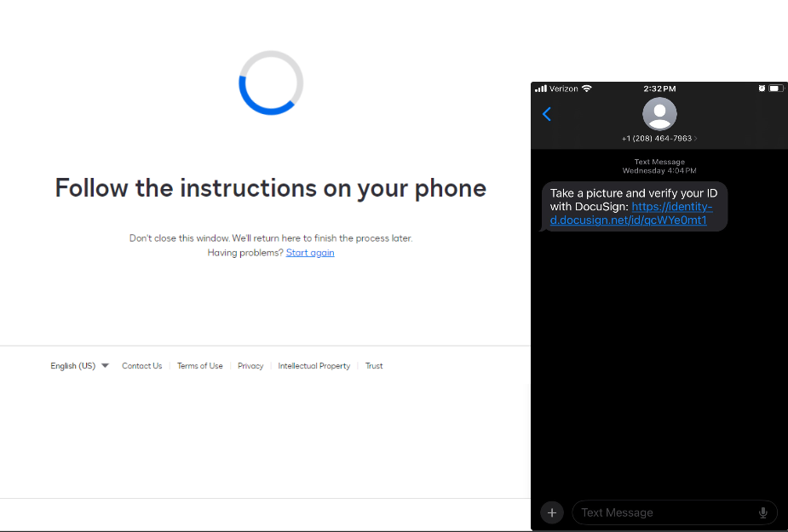Image resolution: width=788 pixels, height=532 pixels.
Task: Focus the Text Message input field
Action: coord(664,512)
